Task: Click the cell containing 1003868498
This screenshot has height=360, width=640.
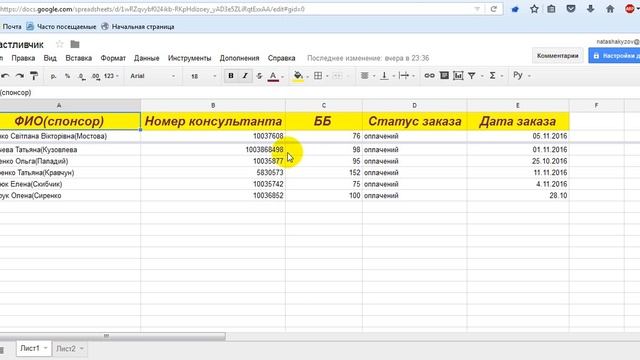Action: 213,150
